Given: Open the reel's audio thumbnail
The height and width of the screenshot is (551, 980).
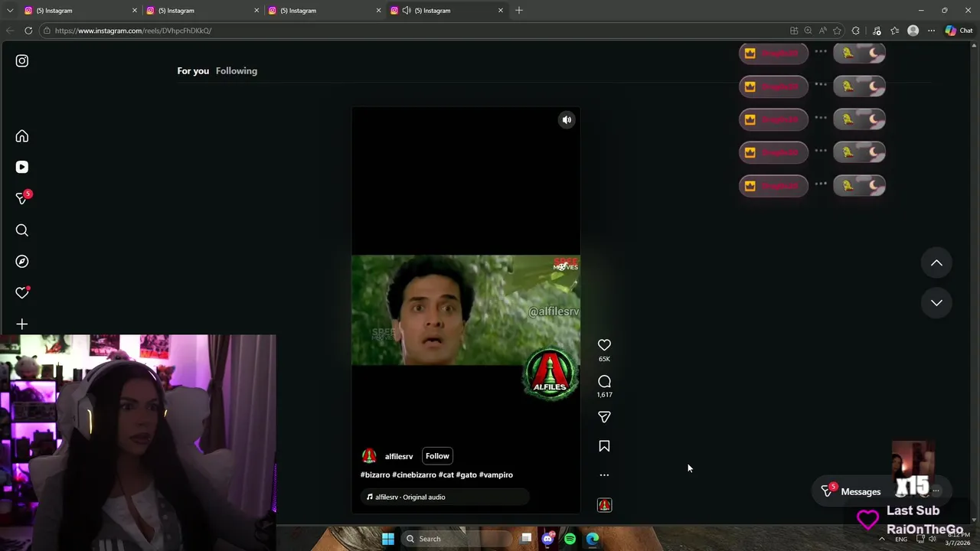Looking at the screenshot, I should (604, 505).
